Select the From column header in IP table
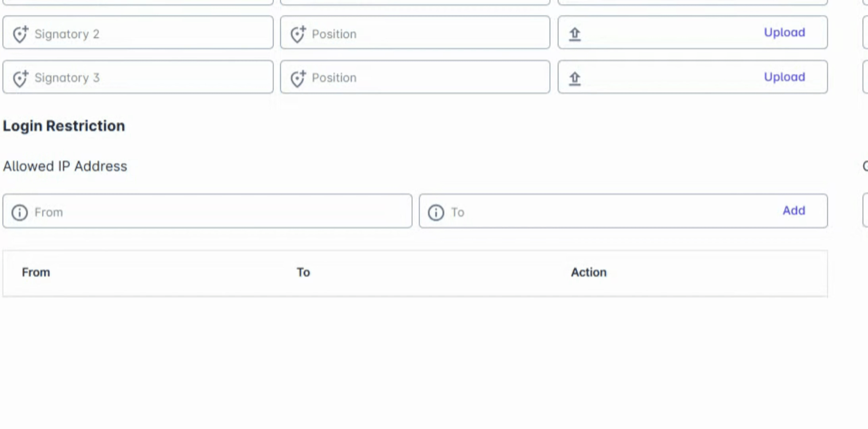 point(36,272)
